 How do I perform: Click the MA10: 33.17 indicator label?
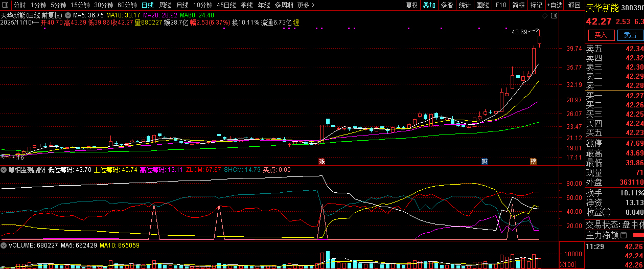(x=123, y=15)
